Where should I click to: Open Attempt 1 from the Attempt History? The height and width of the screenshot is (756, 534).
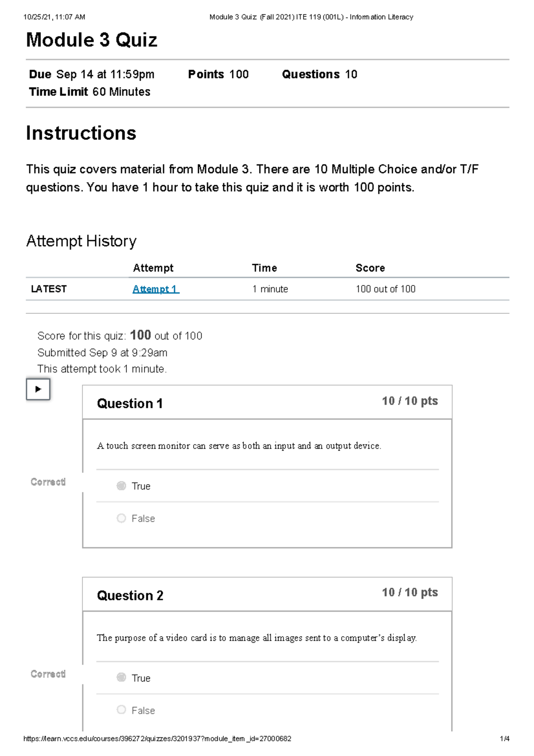155,289
